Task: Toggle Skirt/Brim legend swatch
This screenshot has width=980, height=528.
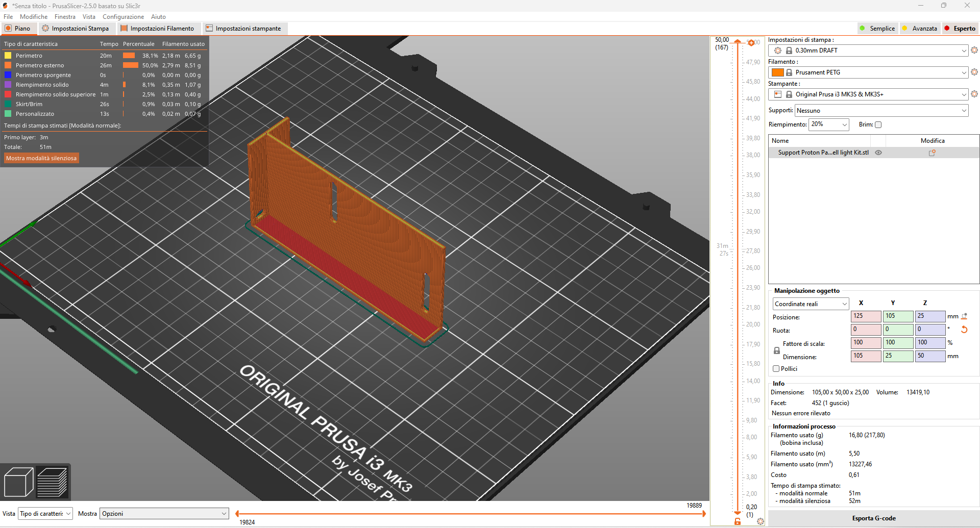Action: coord(8,104)
